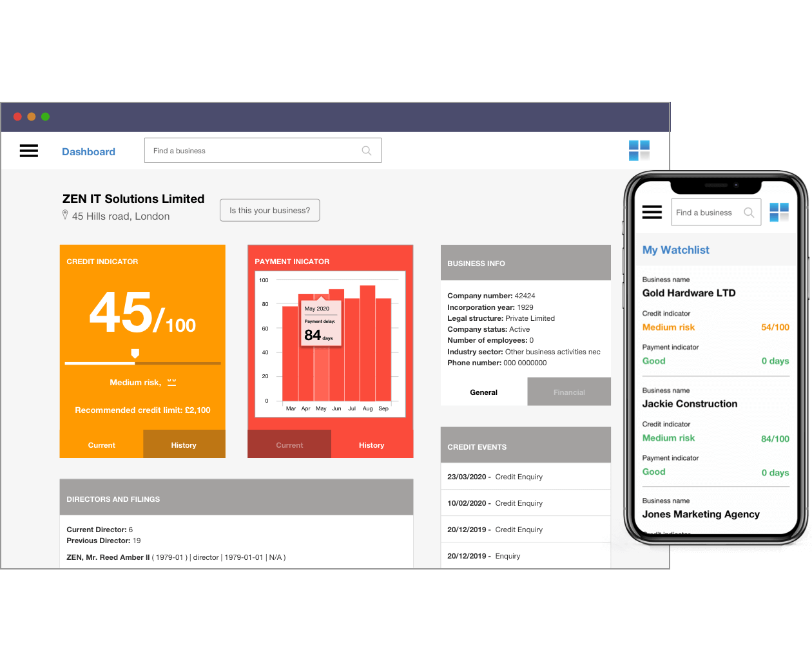Open the Dashboard link
This screenshot has width=812, height=670.
(x=88, y=151)
